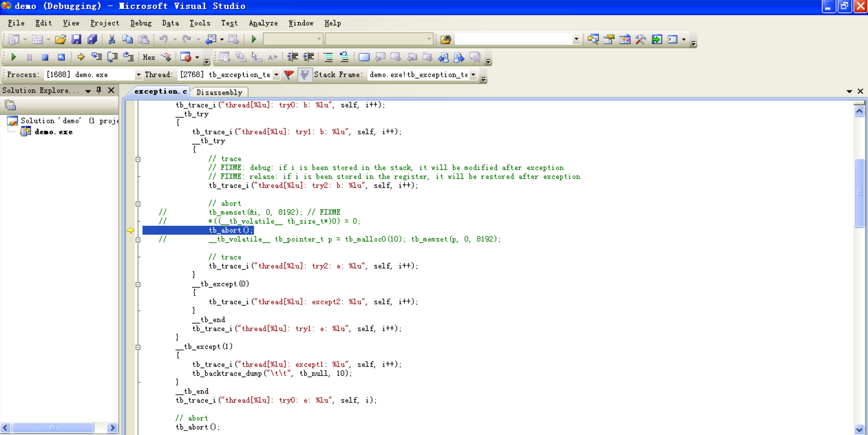The width and height of the screenshot is (868, 435).
Task: Open the Start Page icon
Action: (x=657, y=39)
